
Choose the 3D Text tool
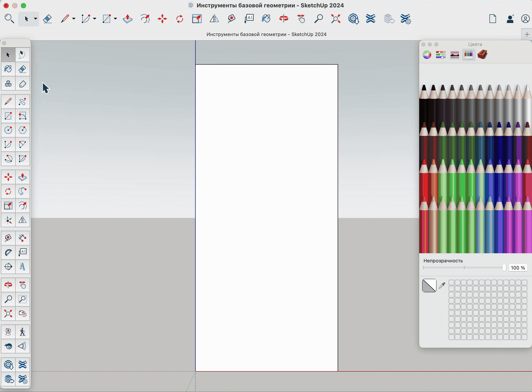[x=23, y=266]
